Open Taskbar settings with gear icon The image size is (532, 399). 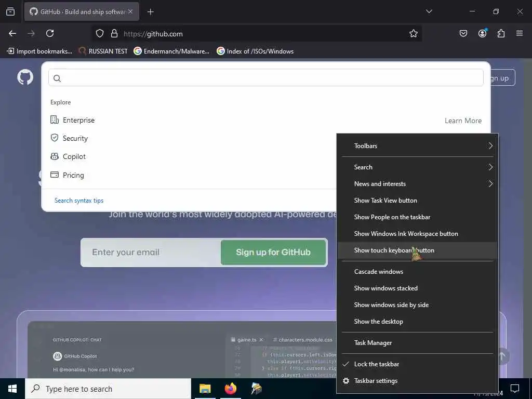(x=418, y=381)
